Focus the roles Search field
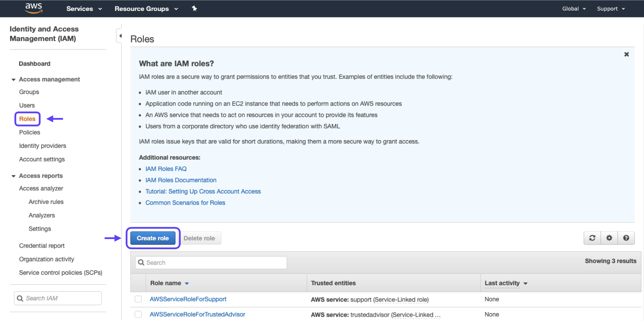 [x=211, y=262]
